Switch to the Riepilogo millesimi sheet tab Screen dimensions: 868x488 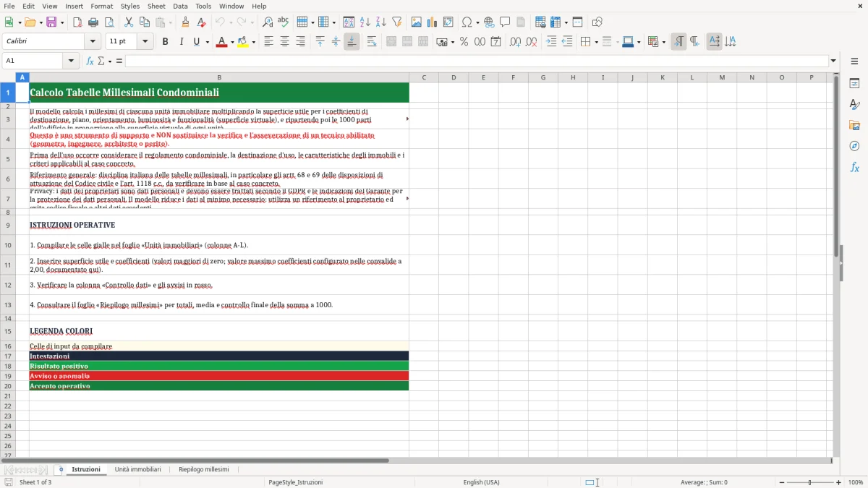coord(203,470)
